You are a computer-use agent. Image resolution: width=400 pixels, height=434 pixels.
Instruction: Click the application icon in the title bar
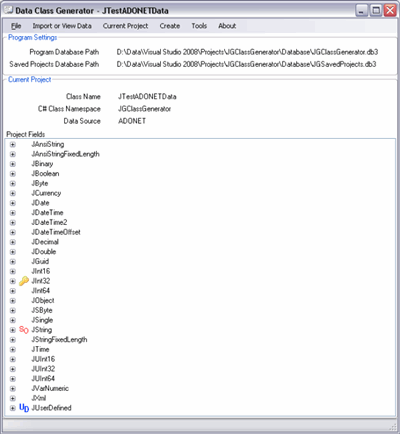[8, 10]
